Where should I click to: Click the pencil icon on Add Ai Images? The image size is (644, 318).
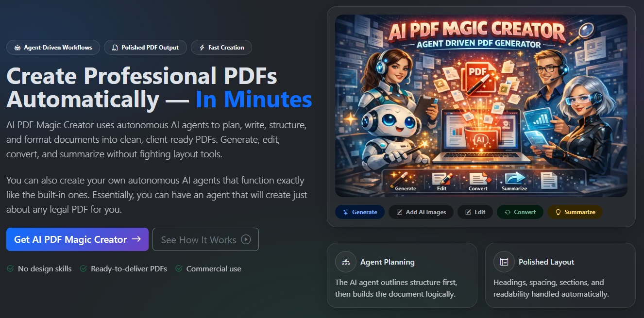[x=399, y=212]
